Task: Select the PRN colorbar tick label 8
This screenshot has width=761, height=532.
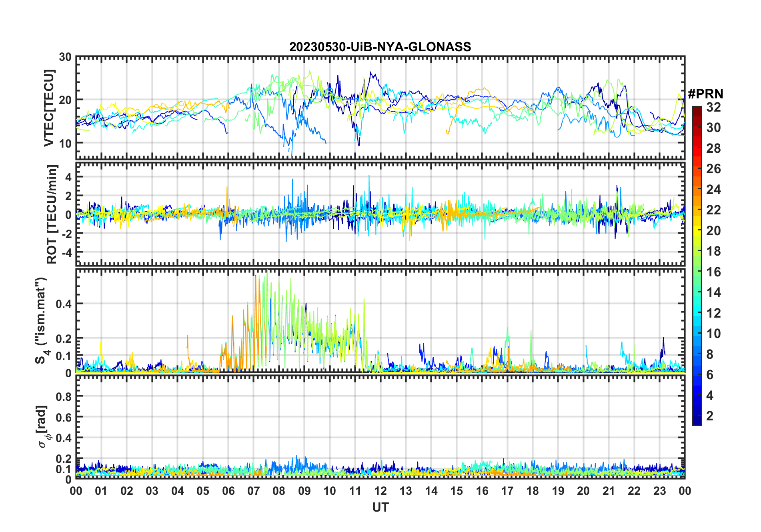Action: pos(710,354)
